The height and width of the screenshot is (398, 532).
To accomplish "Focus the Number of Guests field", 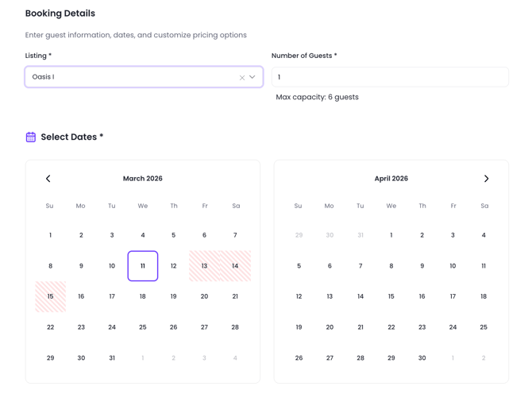I will [389, 77].
